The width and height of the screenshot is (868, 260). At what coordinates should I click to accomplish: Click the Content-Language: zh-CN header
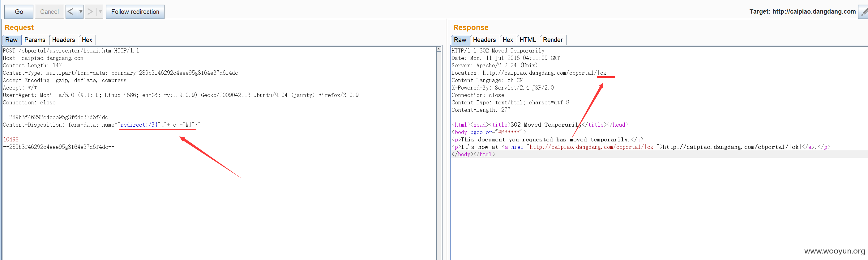[487, 80]
